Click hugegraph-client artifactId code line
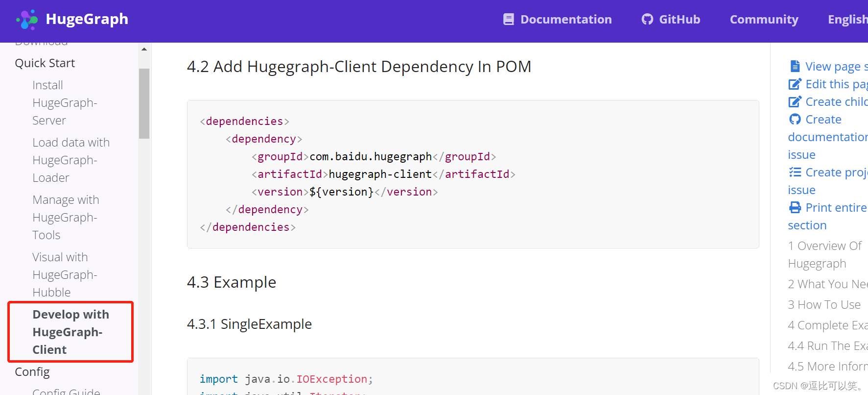 [383, 174]
